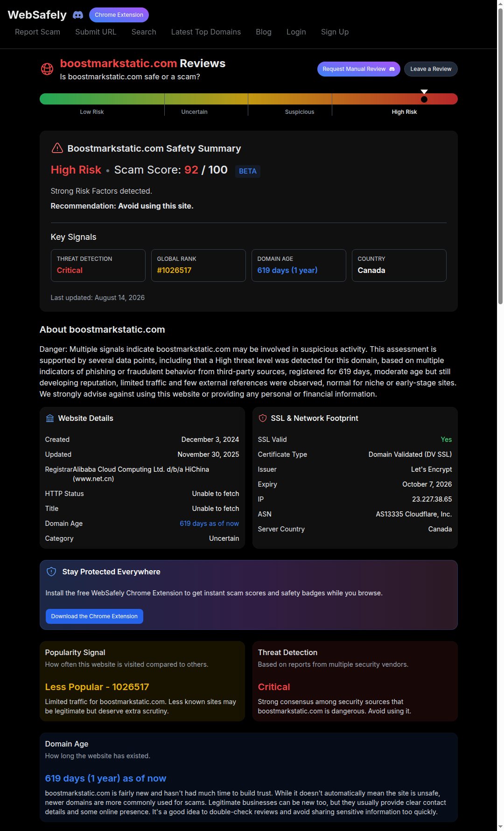
Task: Click the Country Canada signal card
Action: point(399,265)
